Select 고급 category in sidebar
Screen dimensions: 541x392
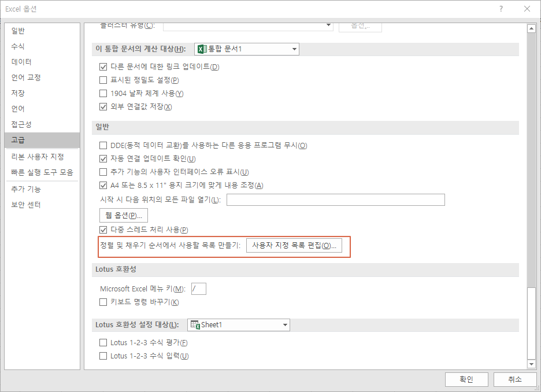(x=42, y=140)
